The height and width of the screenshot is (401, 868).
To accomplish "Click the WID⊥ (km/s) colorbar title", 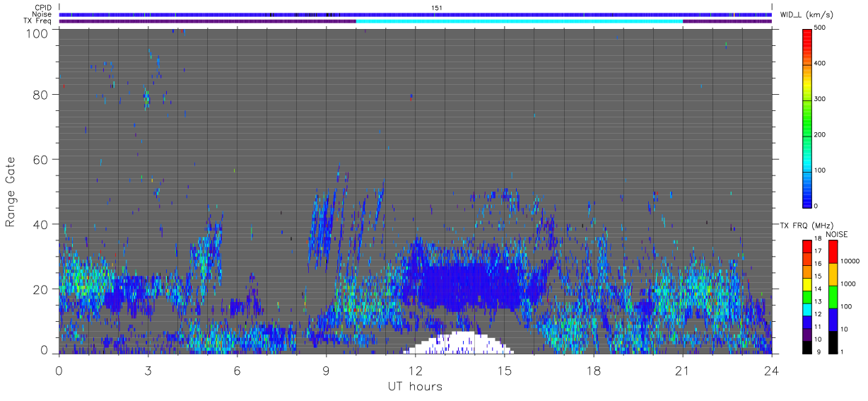I will (808, 15).
